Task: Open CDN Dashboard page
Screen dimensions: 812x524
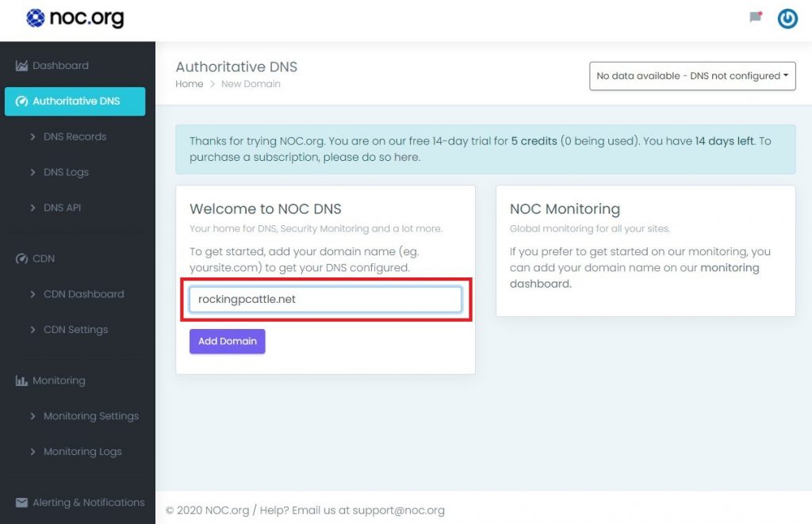Action: 84,294
